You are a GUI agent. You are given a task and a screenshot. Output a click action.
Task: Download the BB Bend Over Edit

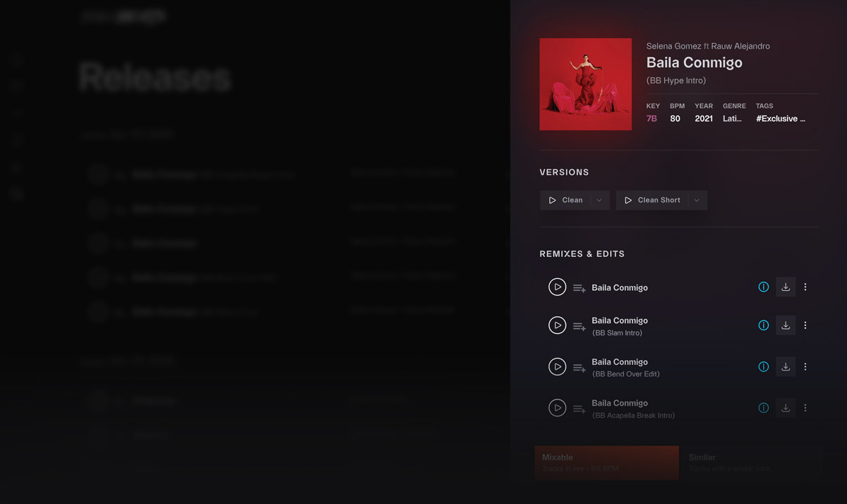click(x=786, y=366)
